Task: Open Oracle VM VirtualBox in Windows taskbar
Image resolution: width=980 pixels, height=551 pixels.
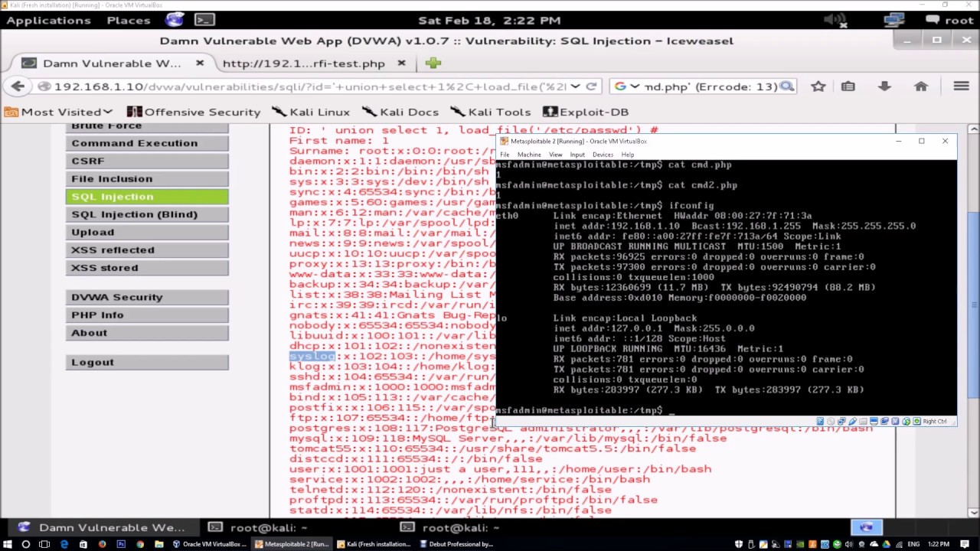Action: tap(208, 544)
